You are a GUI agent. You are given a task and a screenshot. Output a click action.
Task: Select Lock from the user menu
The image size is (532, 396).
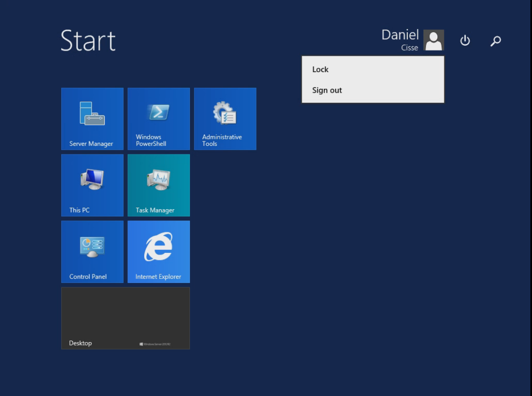click(373, 69)
